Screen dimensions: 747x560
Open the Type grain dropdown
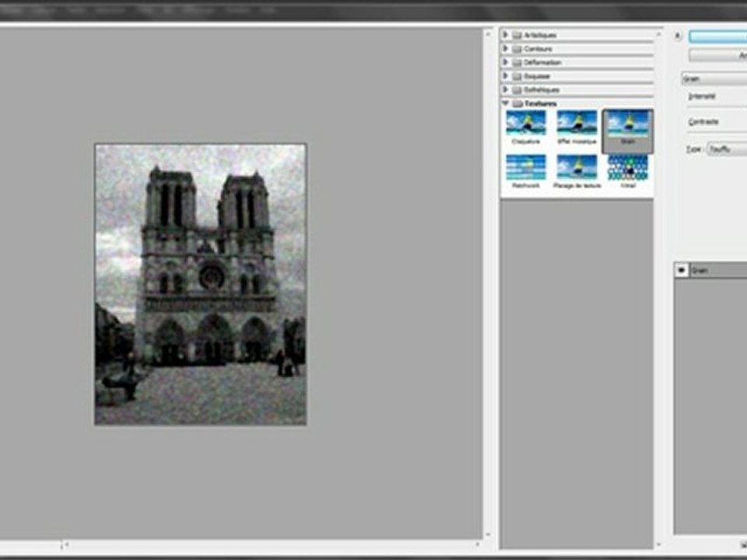click(727, 149)
